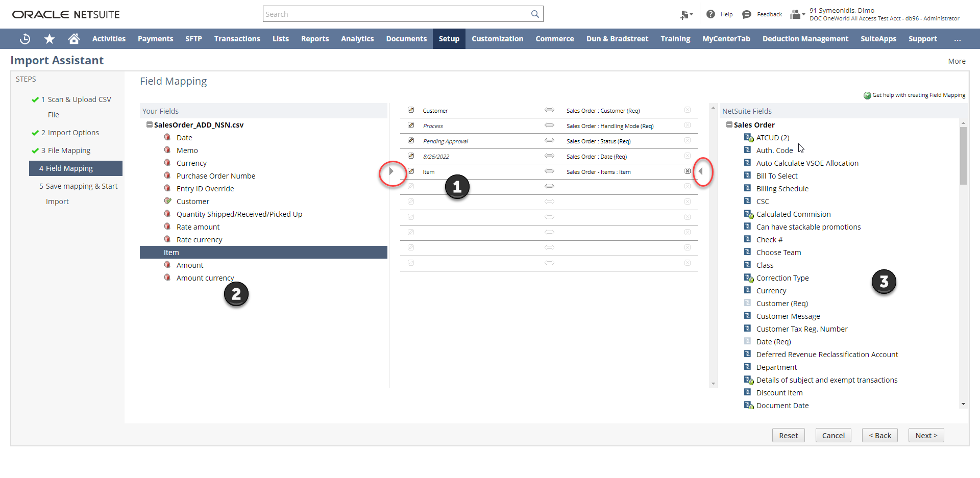Collapse the Sales Order NetSuite fields node
980x478 pixels.
pos(729,124)
